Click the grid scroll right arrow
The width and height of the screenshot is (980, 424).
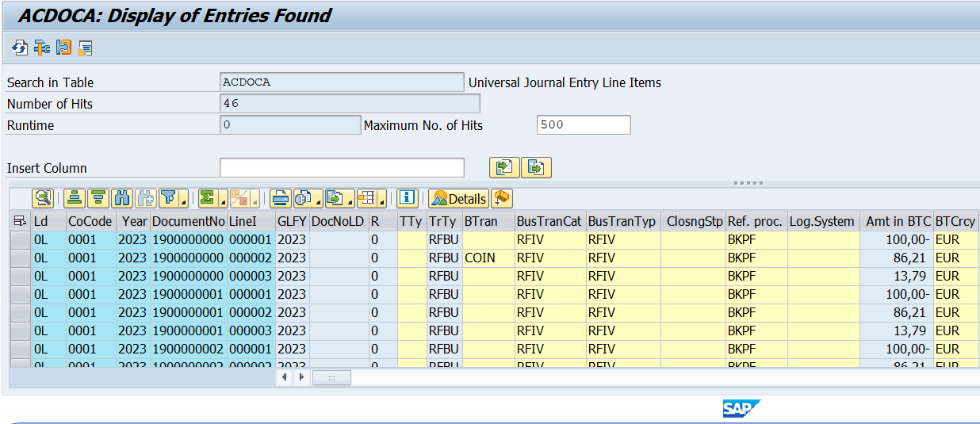(301, 378)
